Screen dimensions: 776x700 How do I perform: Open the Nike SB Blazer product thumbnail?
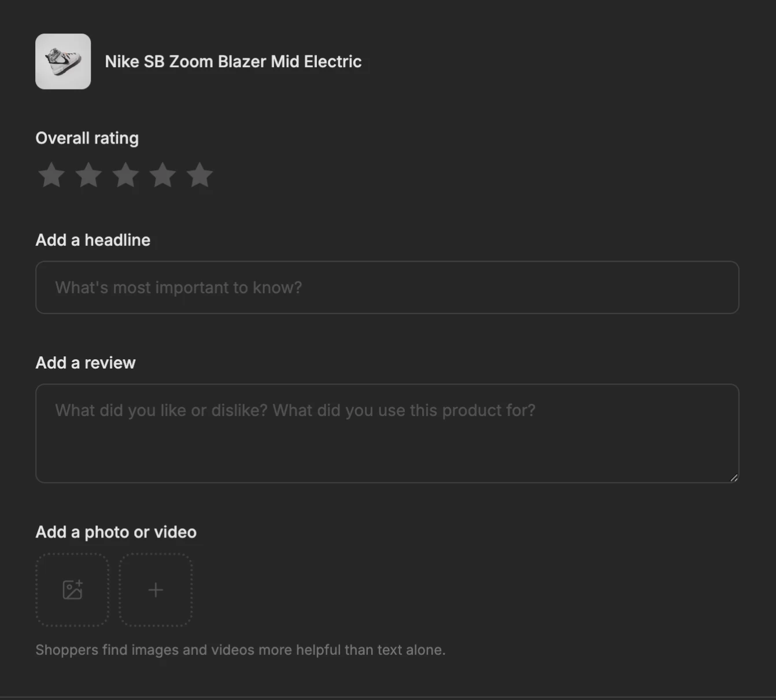[x=63, y=61]
